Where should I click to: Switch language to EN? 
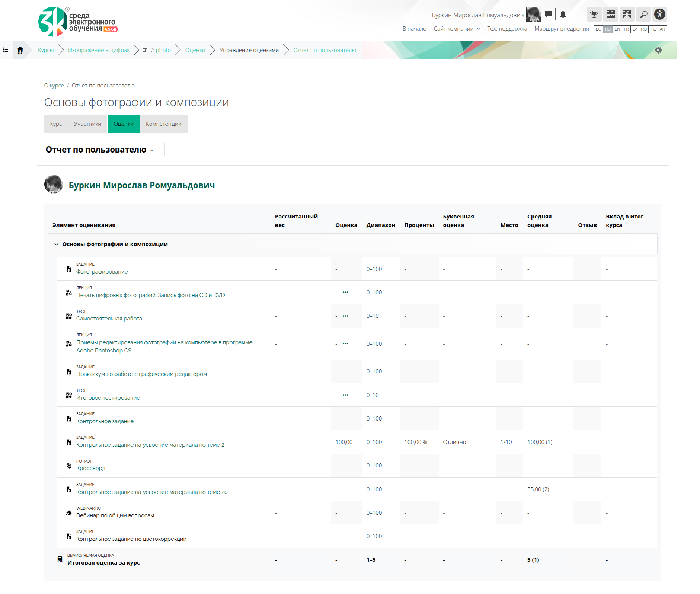click(x=617, y=29)
